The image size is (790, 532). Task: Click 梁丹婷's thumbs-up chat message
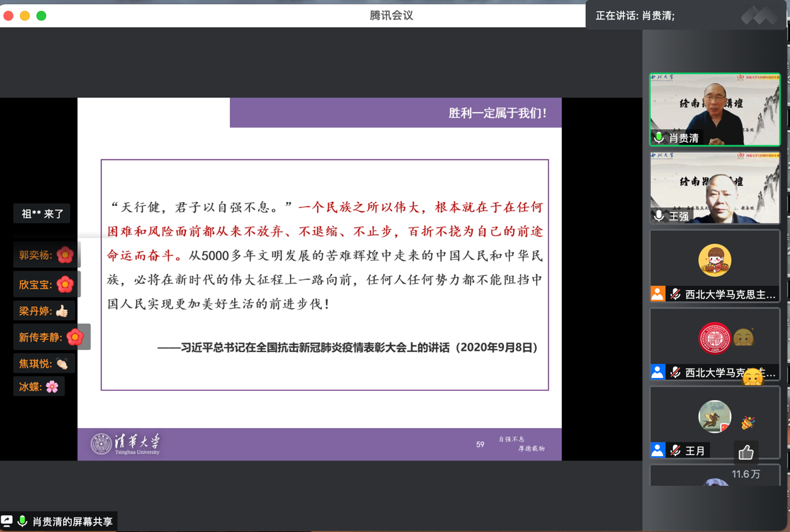[43, 311]
